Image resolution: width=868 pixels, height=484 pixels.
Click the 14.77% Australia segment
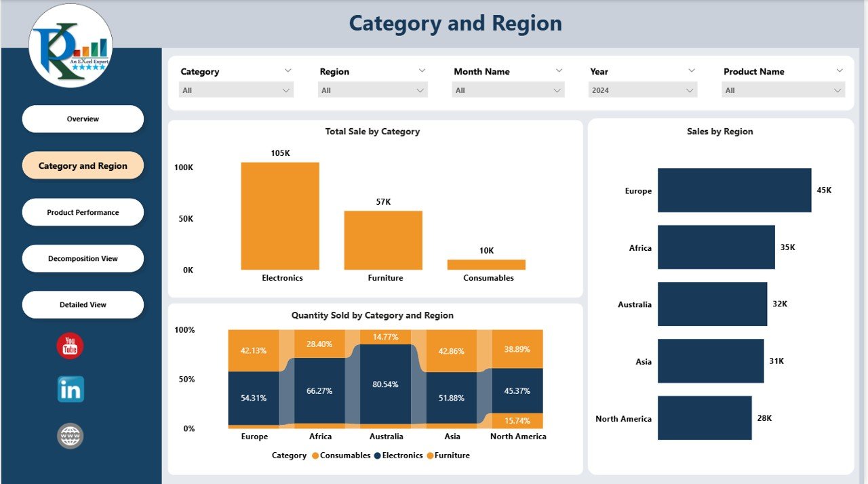385,337
